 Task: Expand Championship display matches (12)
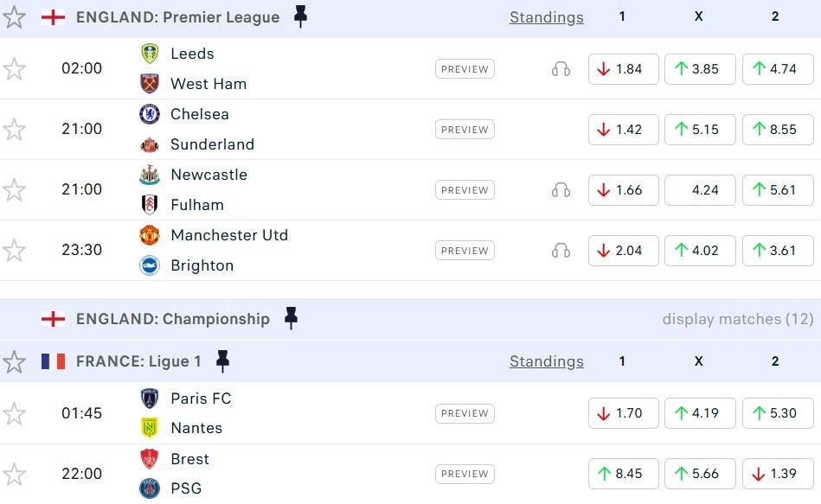[737, 319]
